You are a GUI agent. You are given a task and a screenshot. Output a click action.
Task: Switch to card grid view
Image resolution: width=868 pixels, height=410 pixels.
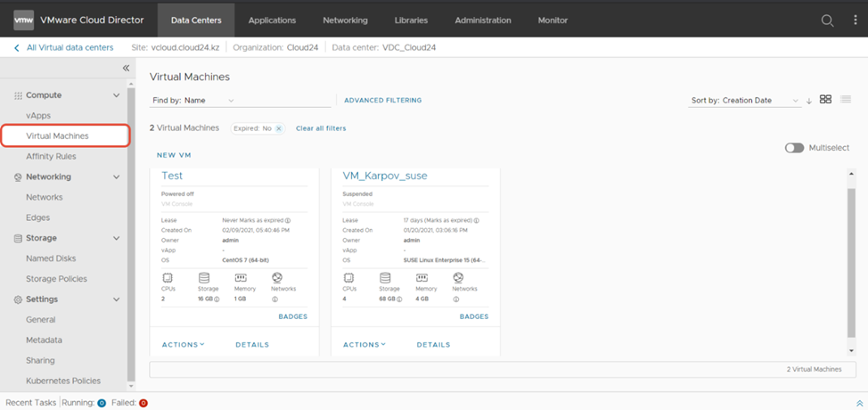click(x=825, y=100)
